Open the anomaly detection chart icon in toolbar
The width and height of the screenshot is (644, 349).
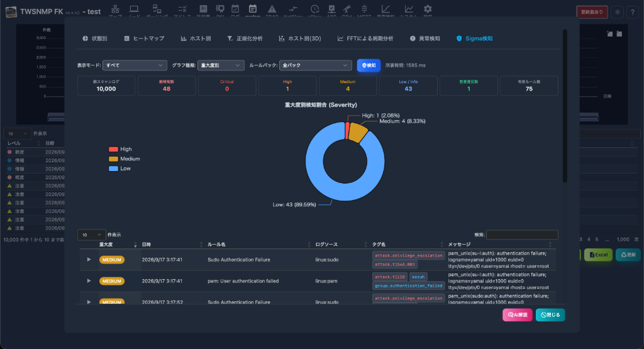pyautogui.click(x=386, y=9)
